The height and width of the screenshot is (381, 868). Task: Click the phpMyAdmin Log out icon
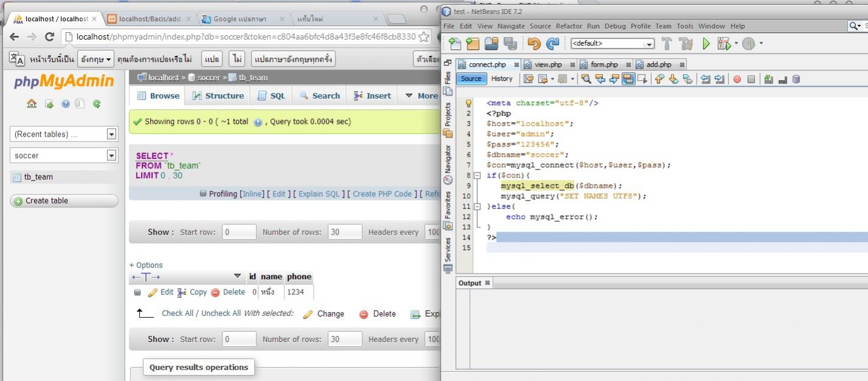[49, 104]
